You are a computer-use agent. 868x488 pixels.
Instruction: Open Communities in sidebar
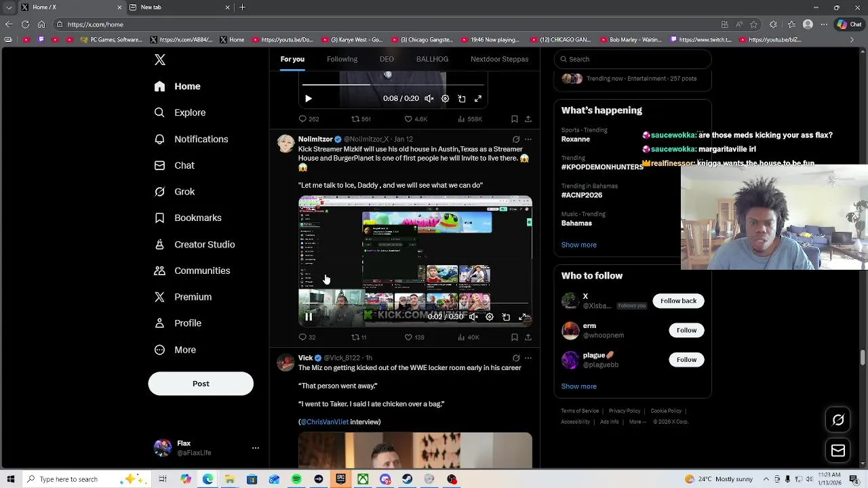[192, 270]
